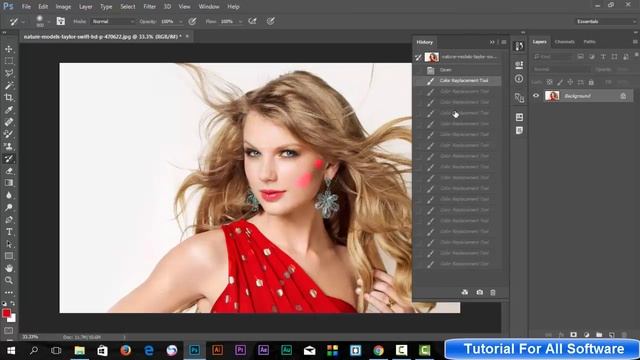Click the background white color swatch
This screenshot has height=360, width=640.
pos(13,318)
